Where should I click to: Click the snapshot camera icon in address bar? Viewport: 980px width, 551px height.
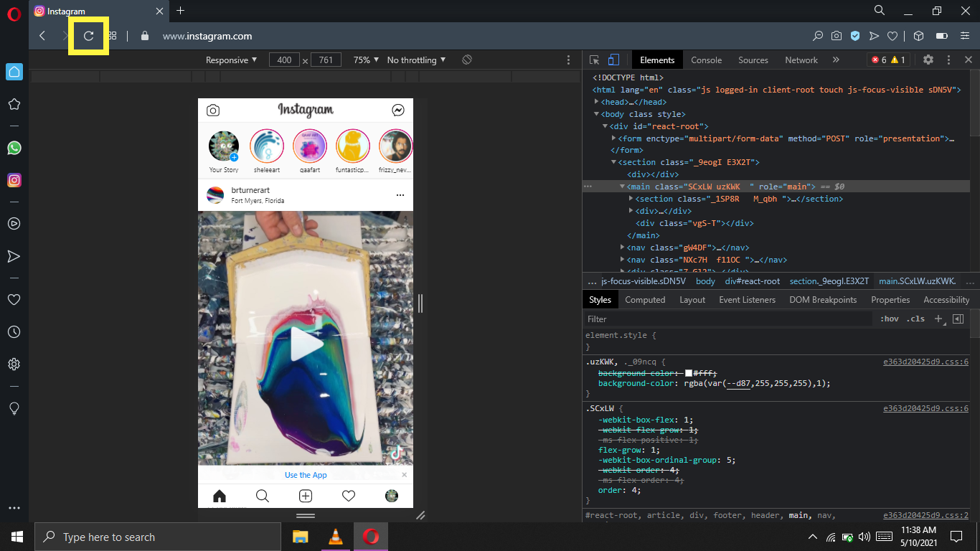(836, 36)
